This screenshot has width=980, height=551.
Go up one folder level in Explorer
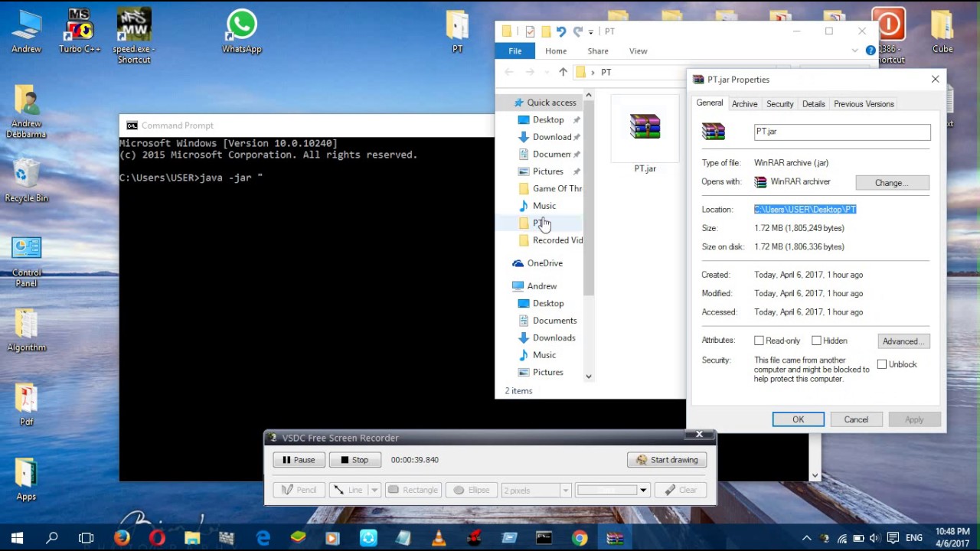[563, 72]
